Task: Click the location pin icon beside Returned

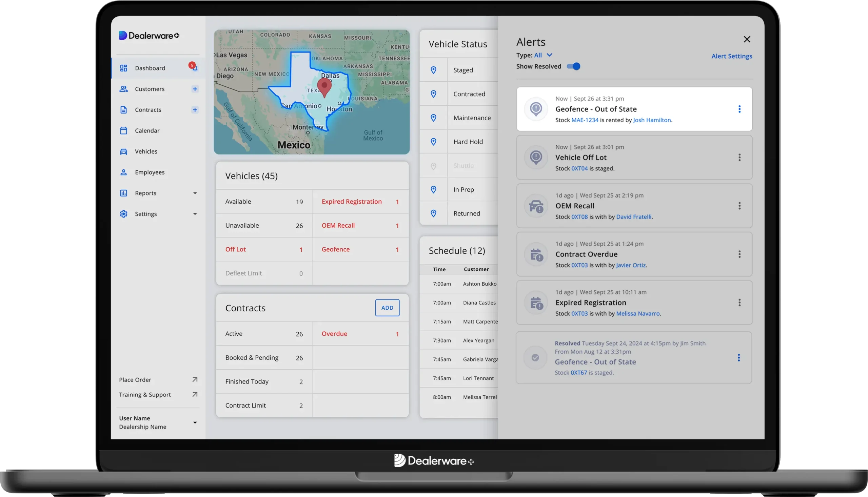Action: (433, 213)
